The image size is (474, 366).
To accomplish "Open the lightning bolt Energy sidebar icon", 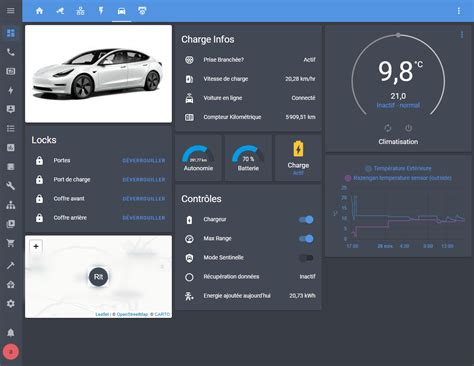I will pyautogui.click(x=11, y=90).
